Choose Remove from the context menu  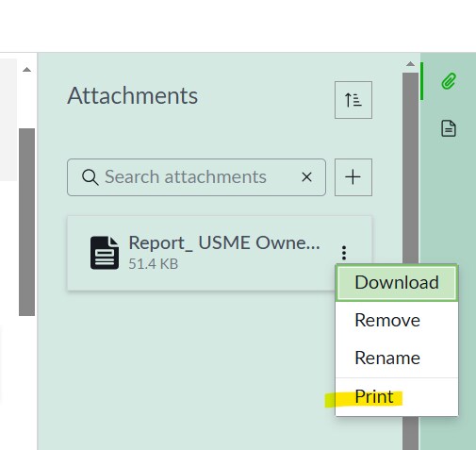click(x=397, y=320)
